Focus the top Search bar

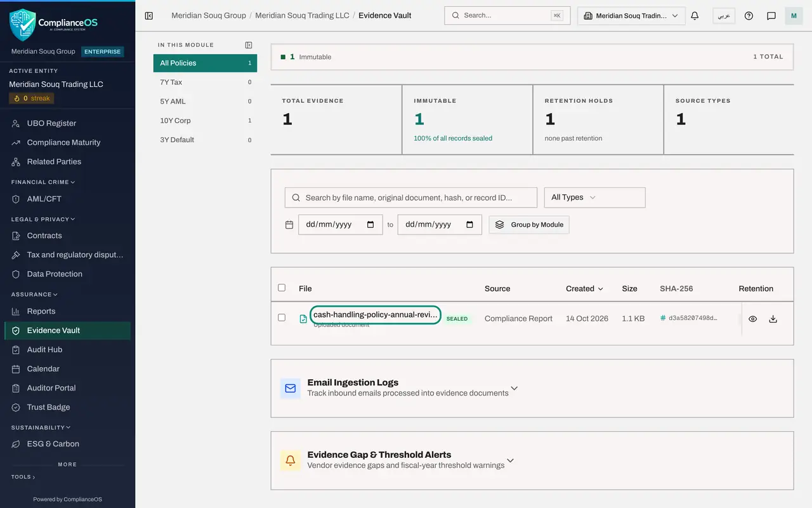tap(507, 16)
